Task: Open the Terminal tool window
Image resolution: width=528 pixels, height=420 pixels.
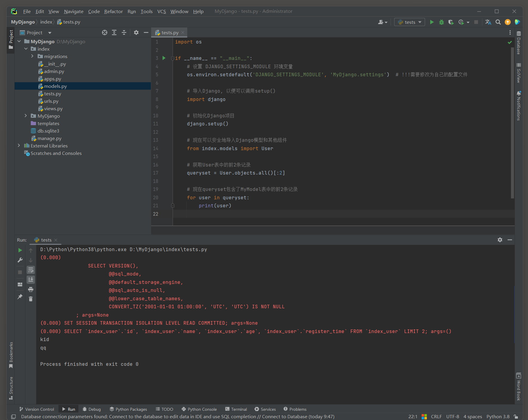Action: pos(236,409)
